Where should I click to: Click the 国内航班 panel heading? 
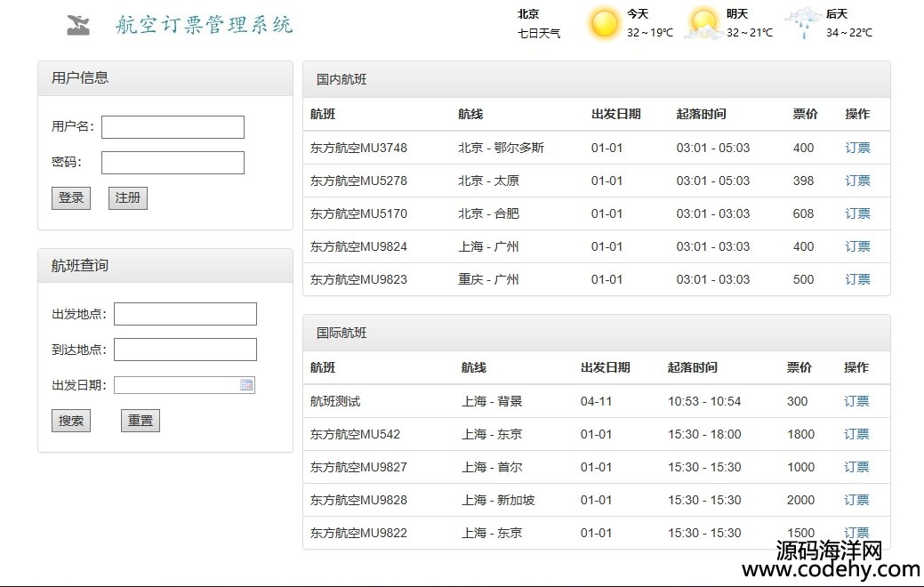tap(341, 79)
